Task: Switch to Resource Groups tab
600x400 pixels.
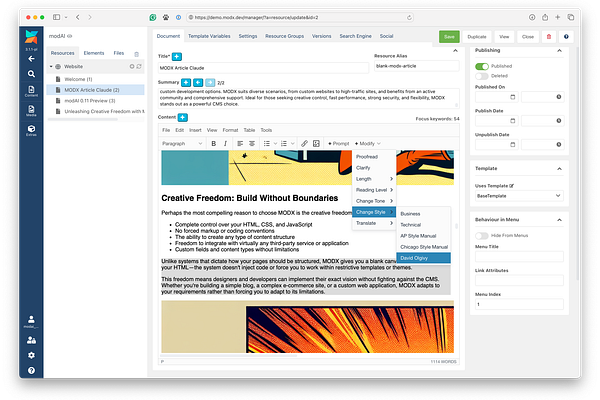Action: [284, 36]
